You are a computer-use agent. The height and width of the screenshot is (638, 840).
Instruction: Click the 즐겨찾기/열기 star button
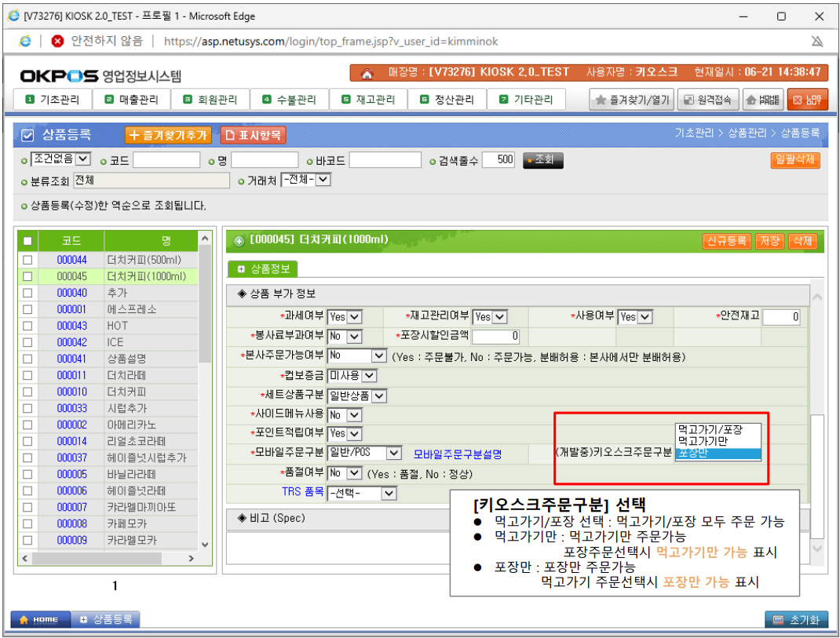click(631, 100)
